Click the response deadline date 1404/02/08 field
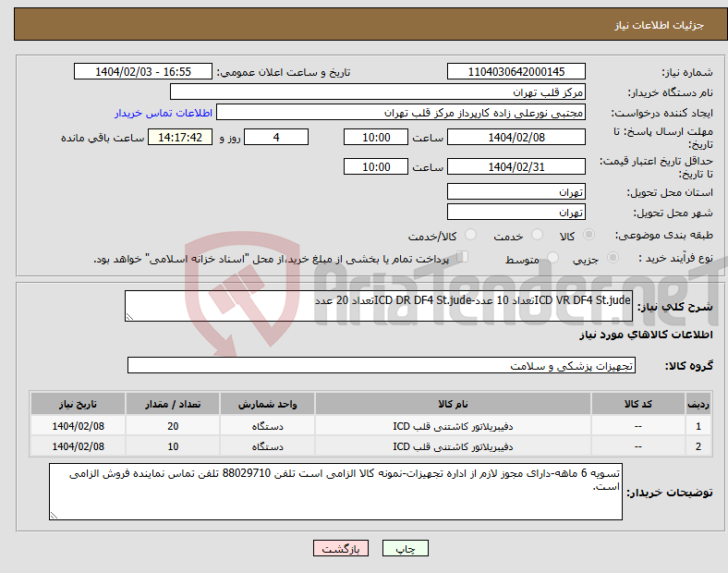This screenshot has width=728, height=573. [516, 137]
